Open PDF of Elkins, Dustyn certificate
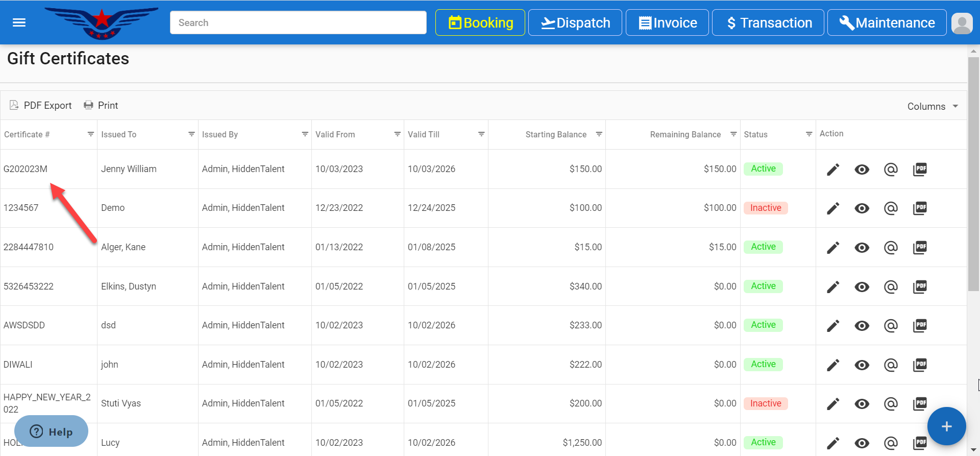980x456 pixels. coord(920,287)
